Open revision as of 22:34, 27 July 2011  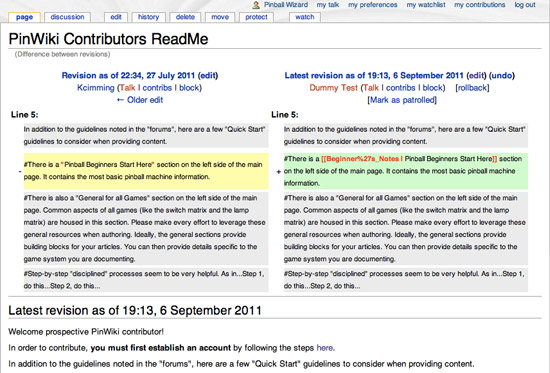click(128, 75)
